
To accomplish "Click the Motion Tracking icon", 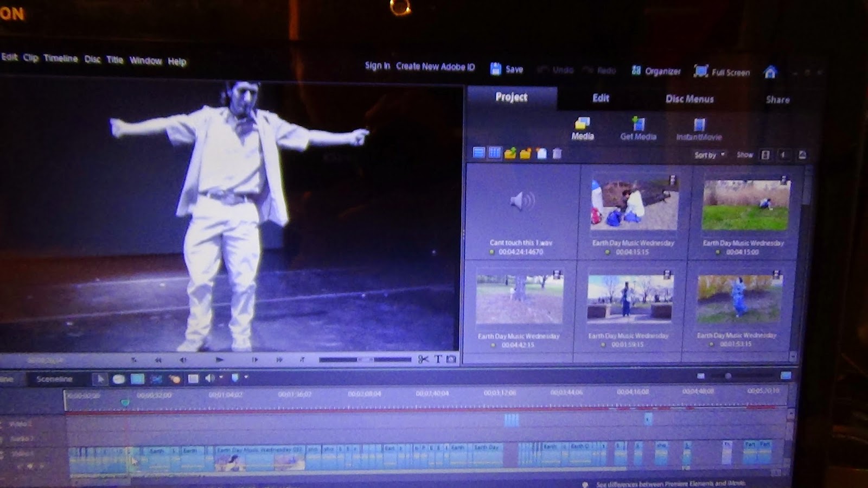I will [175, 379].
